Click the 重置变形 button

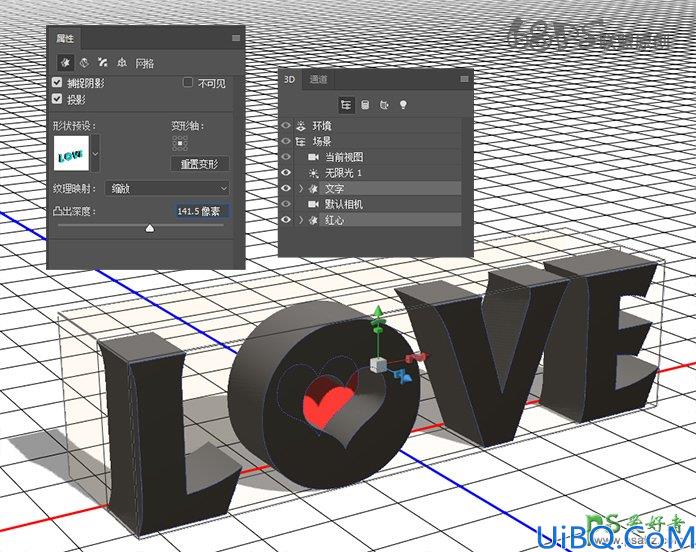(x=200, y=164)
